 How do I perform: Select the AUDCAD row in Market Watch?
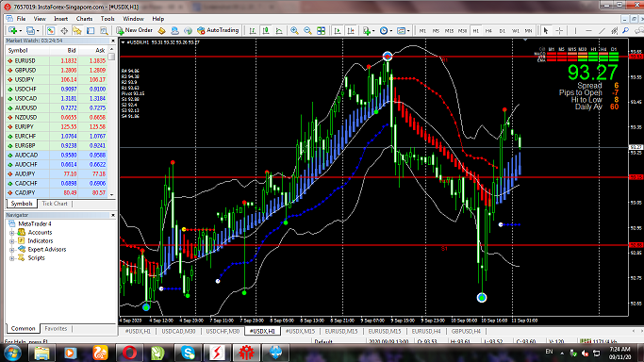pos(57,156)
